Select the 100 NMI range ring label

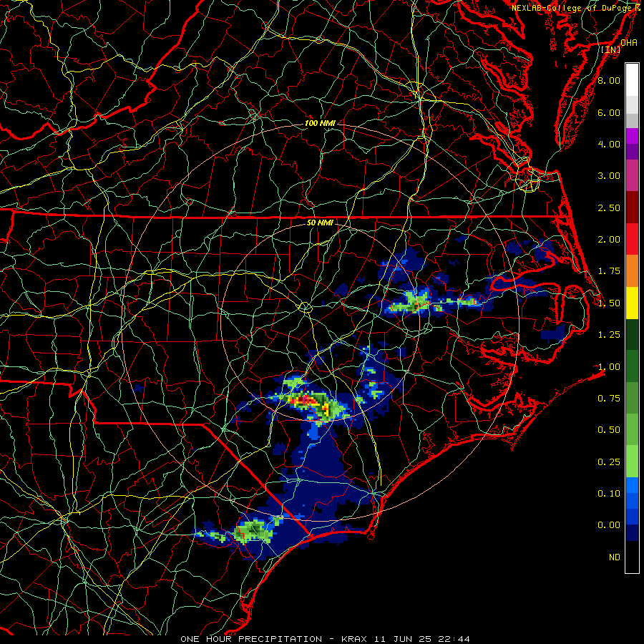pyautogui.click(x=320, y=123)
